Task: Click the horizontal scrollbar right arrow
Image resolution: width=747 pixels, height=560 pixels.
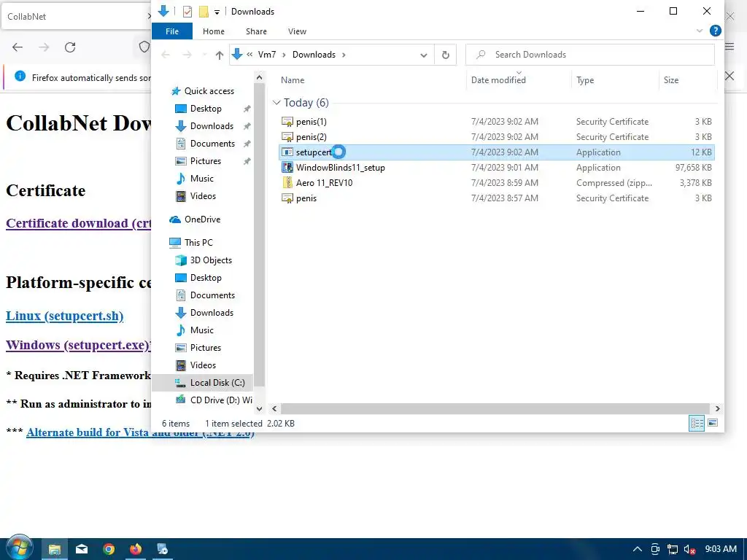Action: (718, 408)
